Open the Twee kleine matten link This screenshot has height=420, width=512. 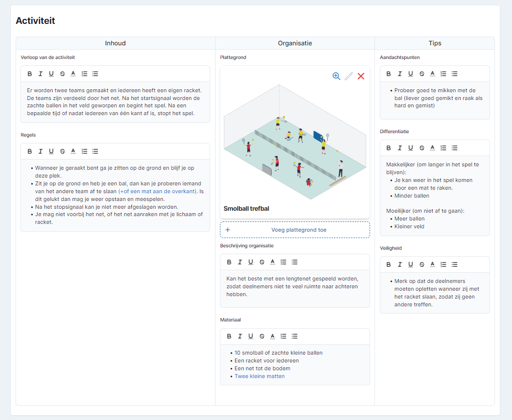(259, 376)
